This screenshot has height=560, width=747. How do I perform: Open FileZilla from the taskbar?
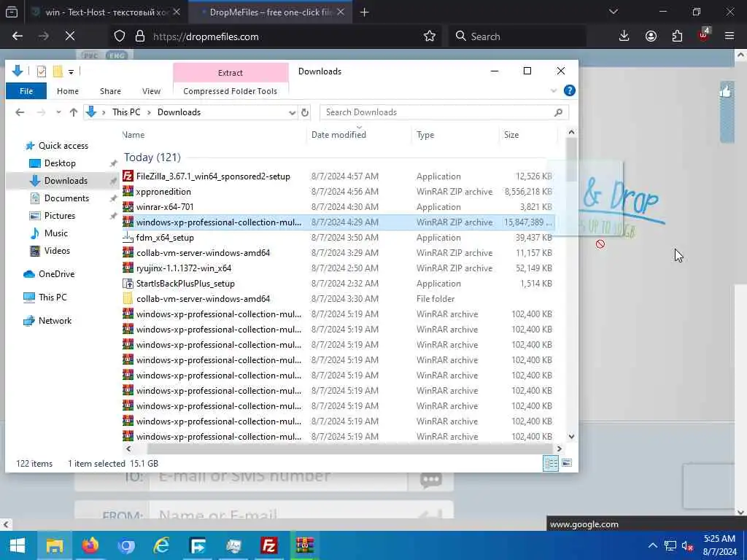click(269, 545)
